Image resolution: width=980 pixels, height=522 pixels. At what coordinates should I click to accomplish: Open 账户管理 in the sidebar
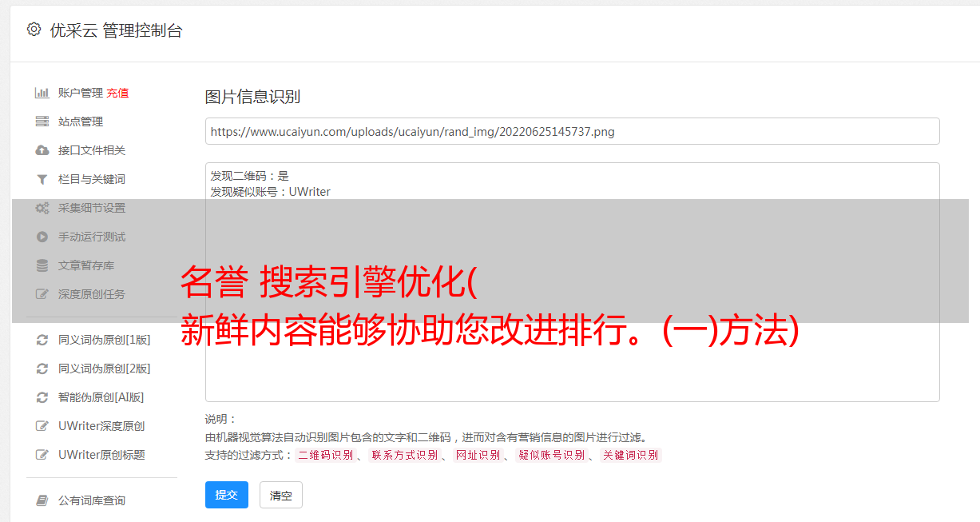point(81,93)
